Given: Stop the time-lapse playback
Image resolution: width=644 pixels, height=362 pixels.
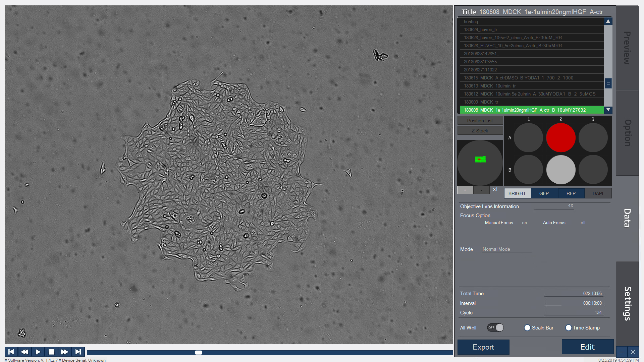Looking at the screenshot, I should click(x=51, y=352).
